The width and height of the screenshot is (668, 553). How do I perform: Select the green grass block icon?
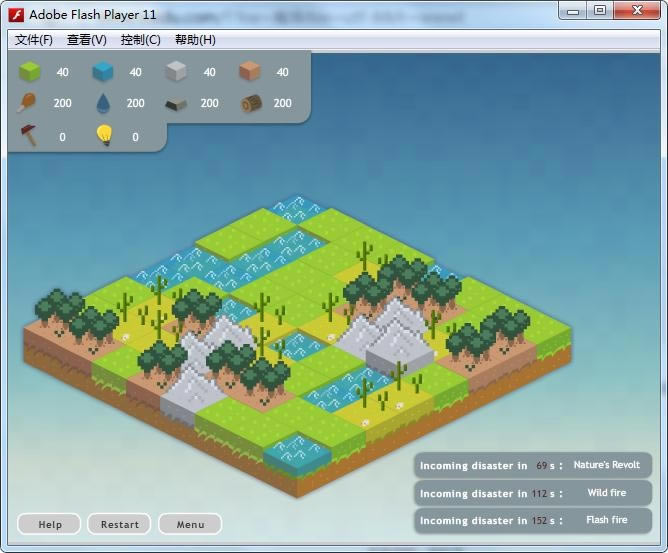pyautogui.click(x=30, y=72)
